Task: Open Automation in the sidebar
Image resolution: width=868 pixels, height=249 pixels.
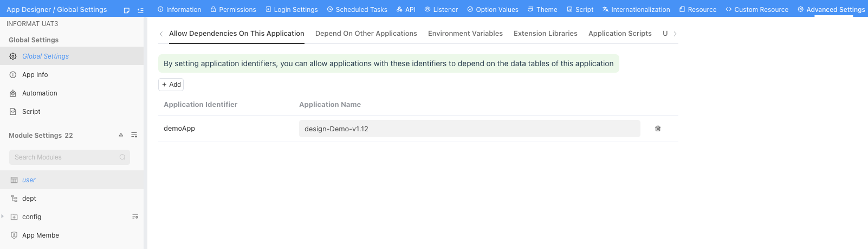Action: pos(72,93)
